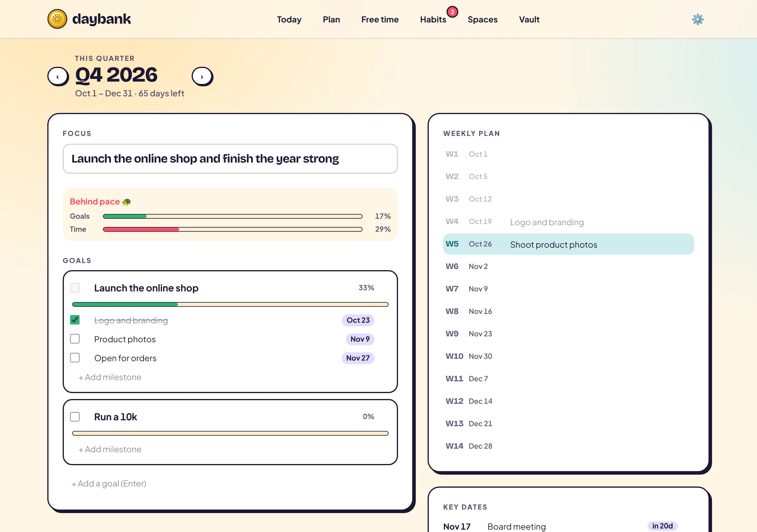757x532 pixels.
Task: Open the Today tab
Action: pos(289,20)
